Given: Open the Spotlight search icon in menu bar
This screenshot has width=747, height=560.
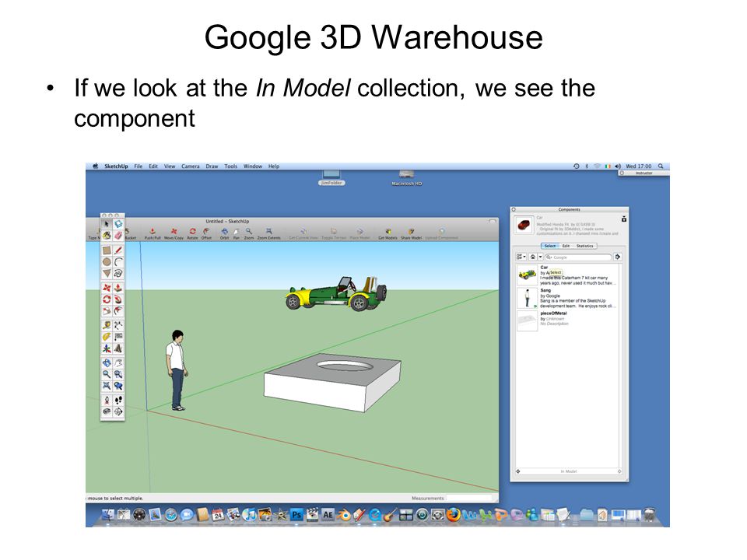Looking at the screenshot, I should coord(661,166).
